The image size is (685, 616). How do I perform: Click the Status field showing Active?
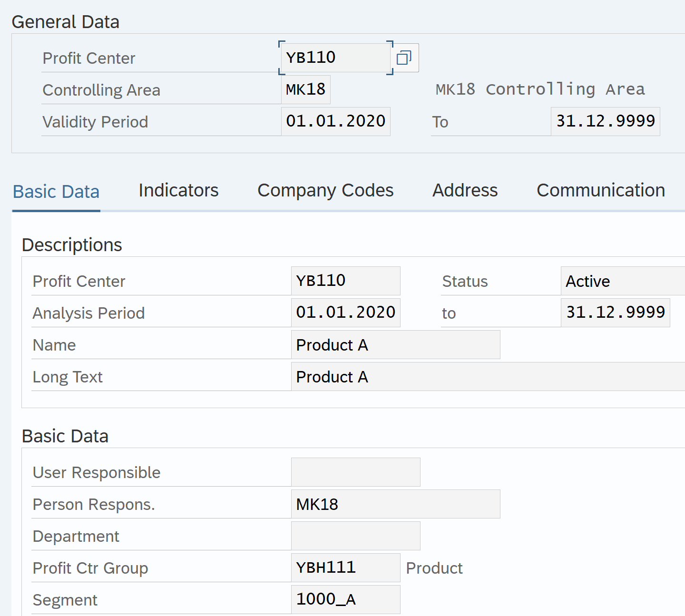click(x=623, y=281)
